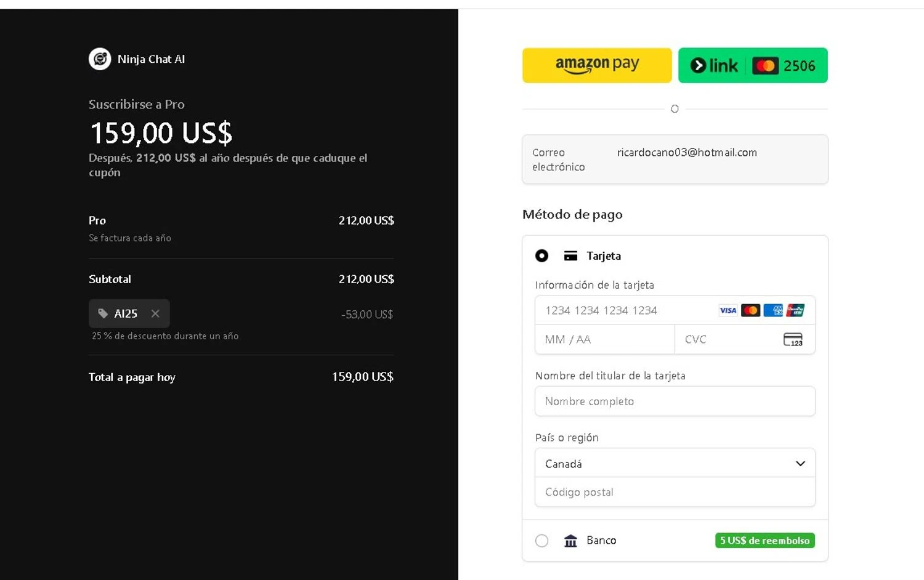
Task: Click the Mastercard icon in Link button
Action: 766,66
